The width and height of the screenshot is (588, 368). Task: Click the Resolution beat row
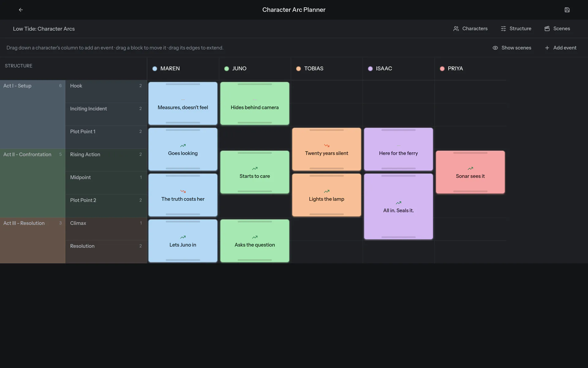point(106,252)
